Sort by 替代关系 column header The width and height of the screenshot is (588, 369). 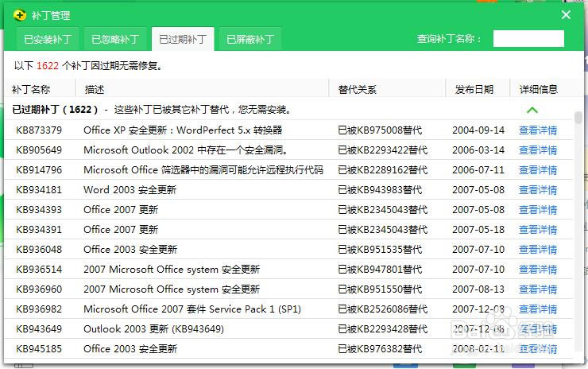tap(357, 89)
